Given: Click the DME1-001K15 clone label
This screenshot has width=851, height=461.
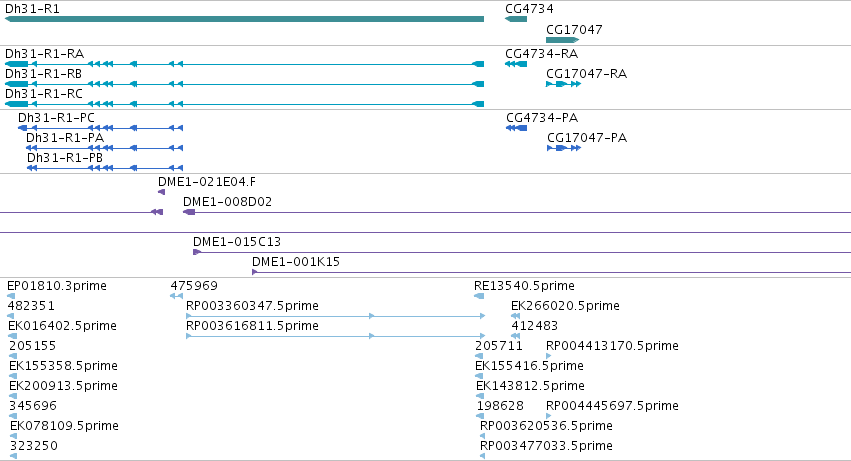Looking at the screenshot, I should pyautogui.click(x=296, y=262).
